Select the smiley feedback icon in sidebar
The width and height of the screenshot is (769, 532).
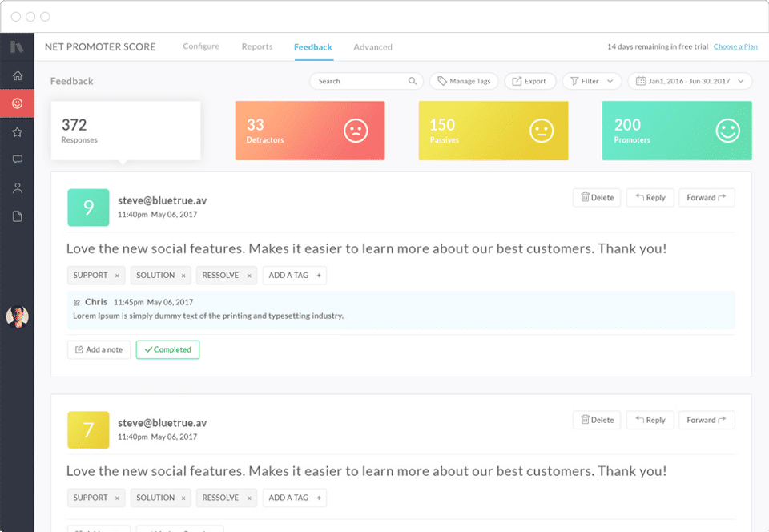click(17, 103)
